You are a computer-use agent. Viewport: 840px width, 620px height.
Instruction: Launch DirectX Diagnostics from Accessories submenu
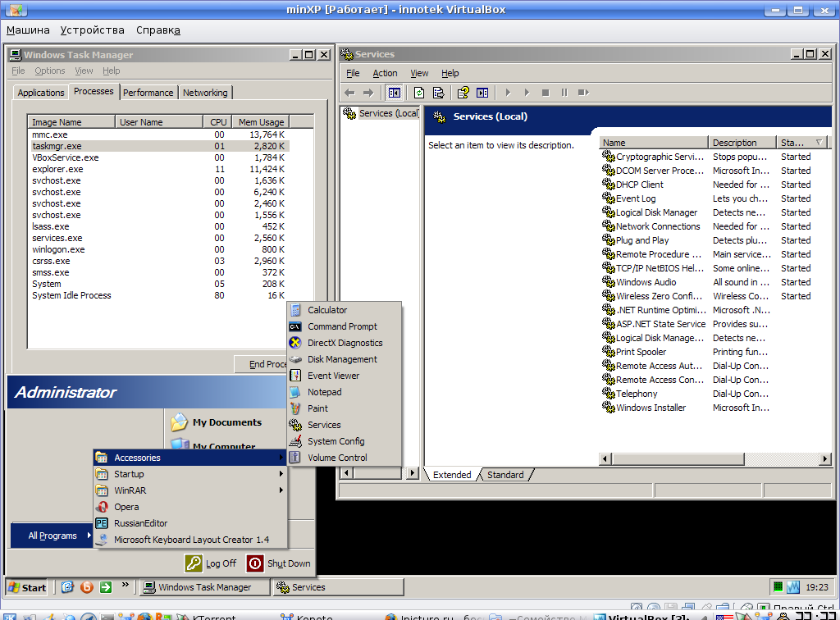[x=345, y=343]
